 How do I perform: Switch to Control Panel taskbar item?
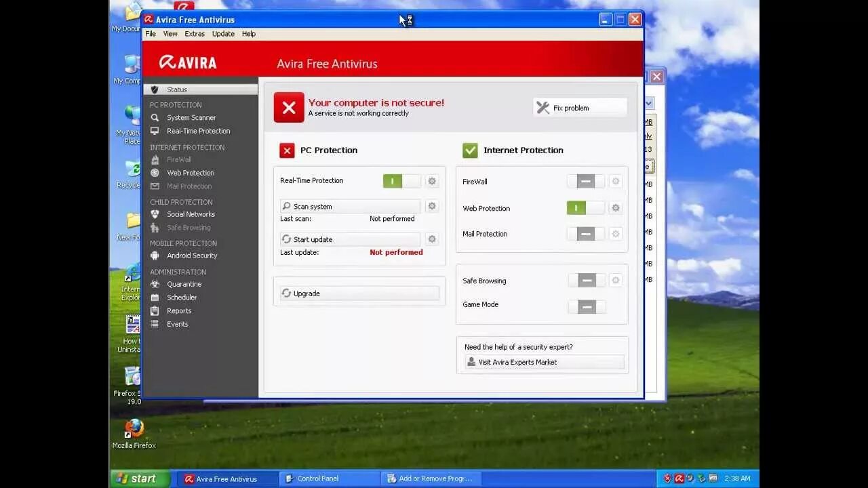(x=329, y=479)
